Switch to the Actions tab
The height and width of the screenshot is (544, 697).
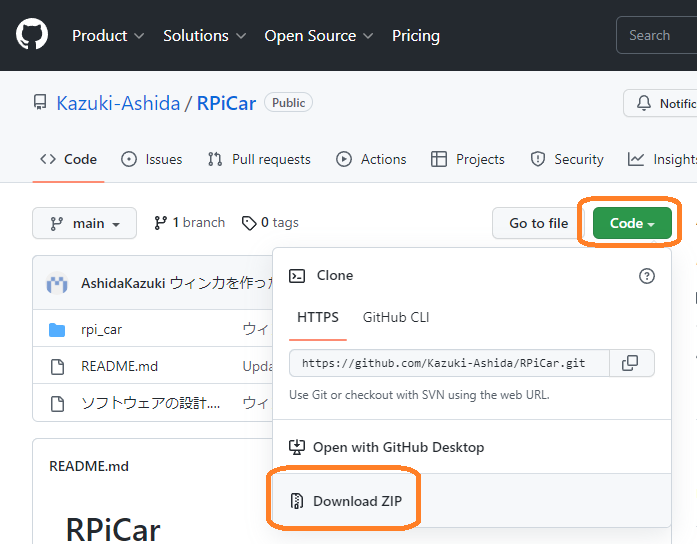click(371, 159)
